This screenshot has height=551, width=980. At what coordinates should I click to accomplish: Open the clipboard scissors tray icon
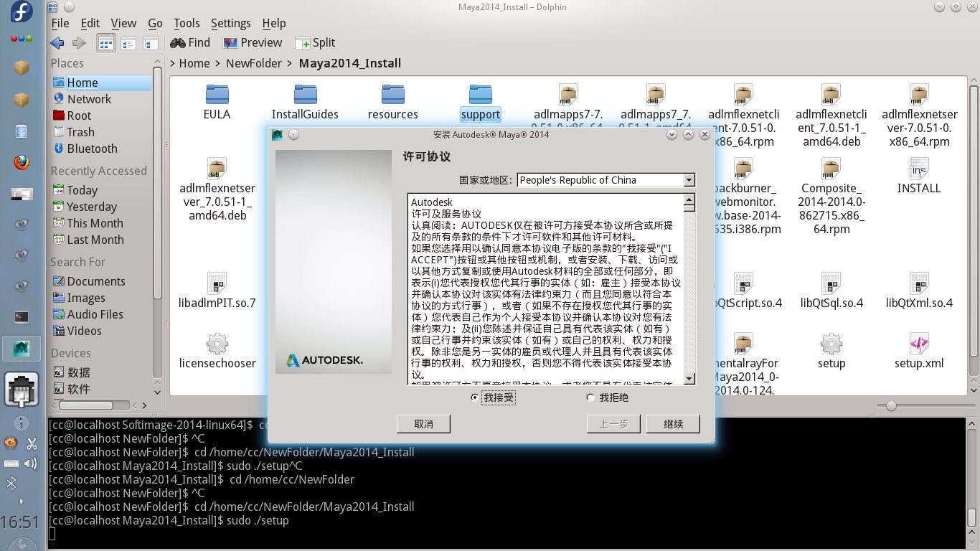pyautogui.click(x=32, y=443)
